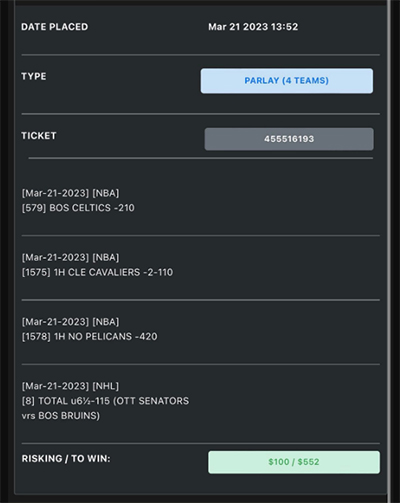Select ticket number 455516193
Viewport: 400px width, 503px height.
(289, 139)
